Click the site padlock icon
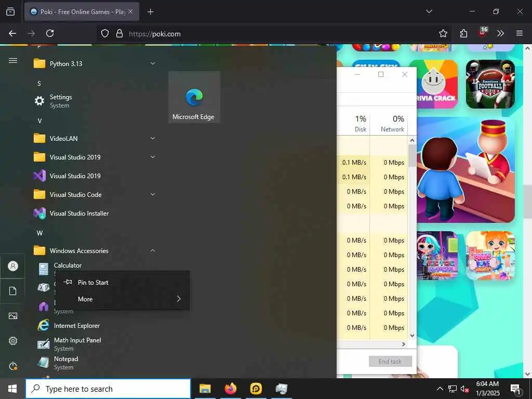Image resolution: width=532 pixels, height=399 pixels. coord(119,33)
